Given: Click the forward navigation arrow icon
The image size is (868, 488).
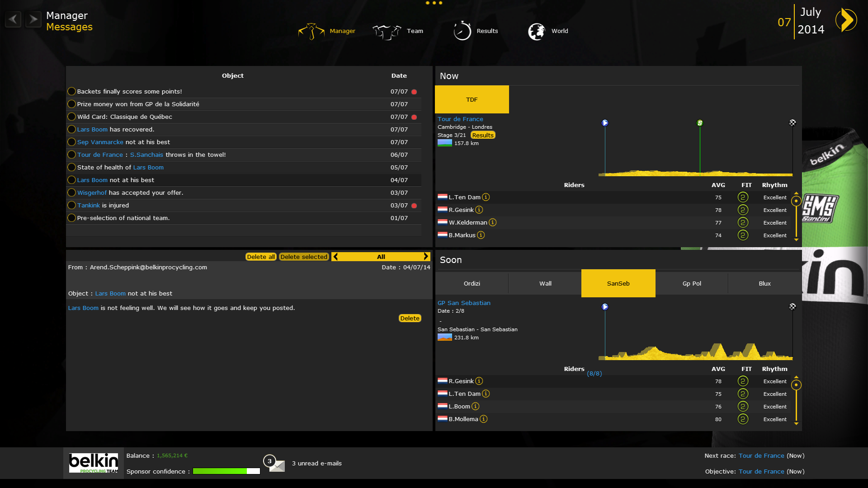Looking at the screenshot, I should [x=33, y=19].
